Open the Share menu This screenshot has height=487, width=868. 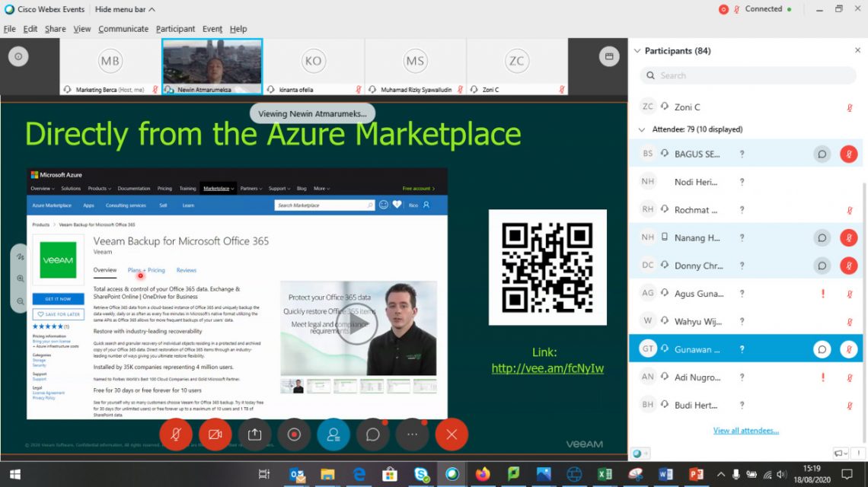(x=55, y=29)
